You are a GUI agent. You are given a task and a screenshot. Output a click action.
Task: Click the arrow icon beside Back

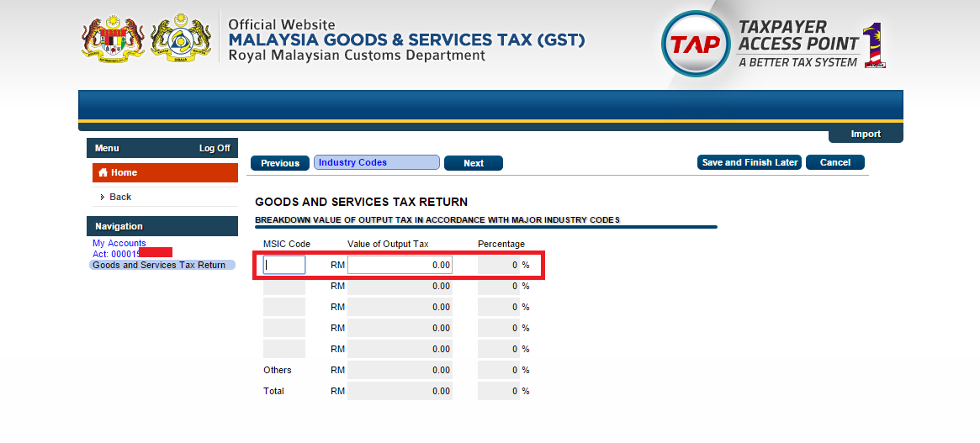tap(103, 197)
